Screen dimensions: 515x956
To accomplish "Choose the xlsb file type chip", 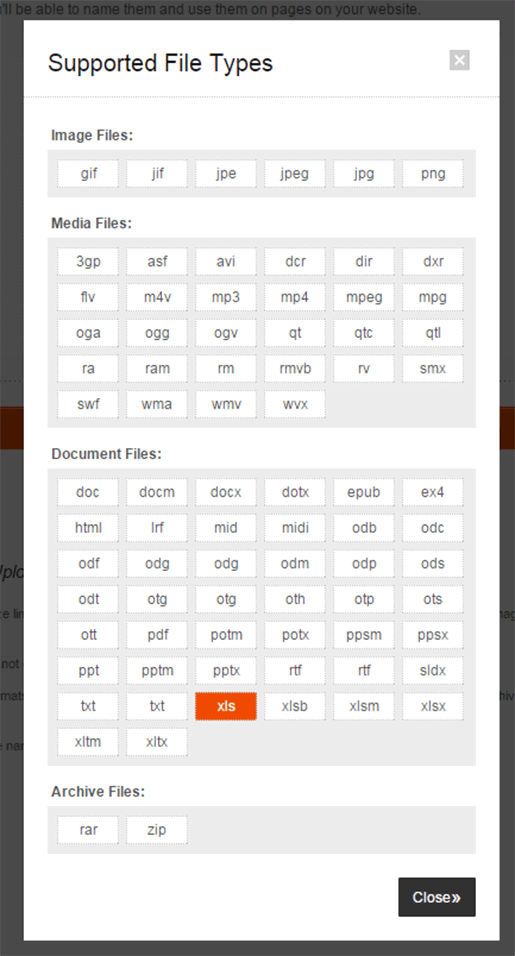I will tap(295, 706).
